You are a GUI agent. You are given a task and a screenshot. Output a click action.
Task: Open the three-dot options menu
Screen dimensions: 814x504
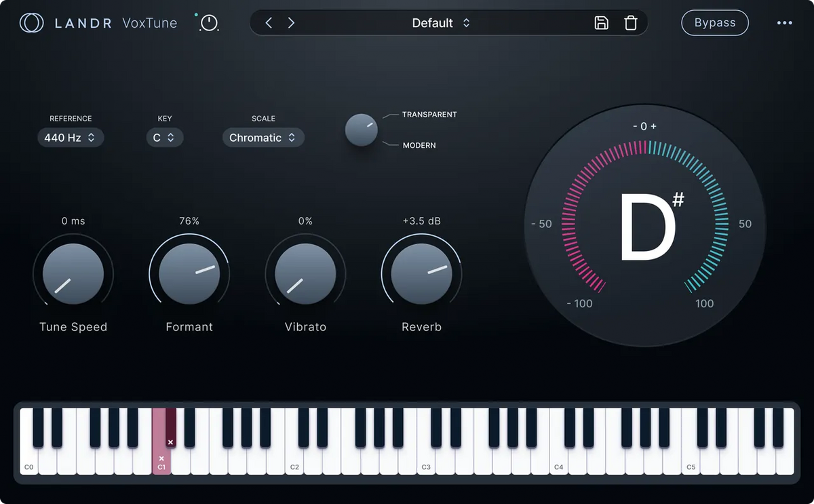[x=784, y=22]
